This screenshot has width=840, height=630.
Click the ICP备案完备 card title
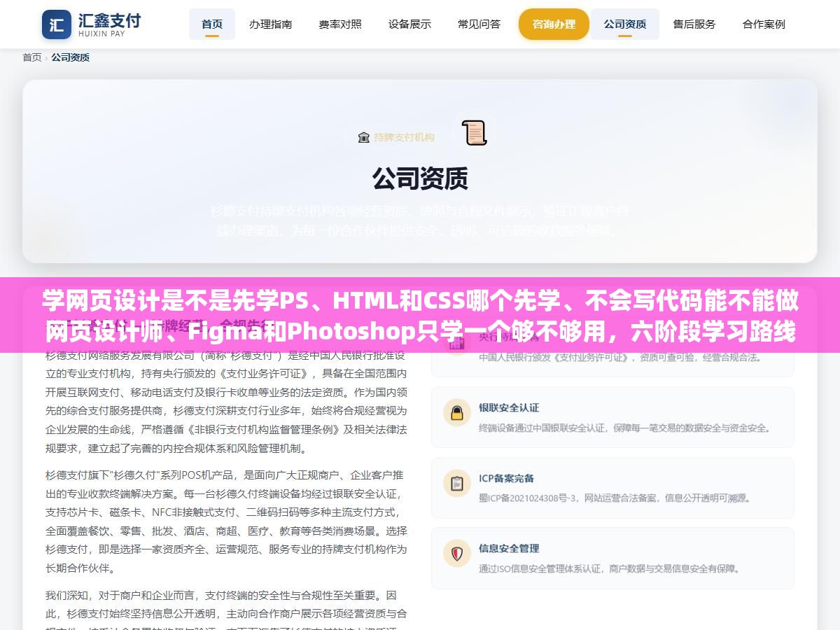[x=506, y=478]
